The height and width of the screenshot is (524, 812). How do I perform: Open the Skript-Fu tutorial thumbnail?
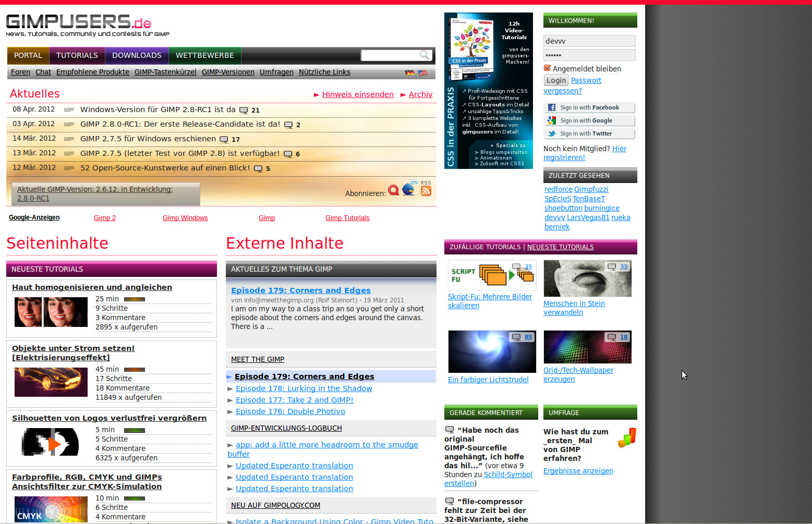(492, 275)
